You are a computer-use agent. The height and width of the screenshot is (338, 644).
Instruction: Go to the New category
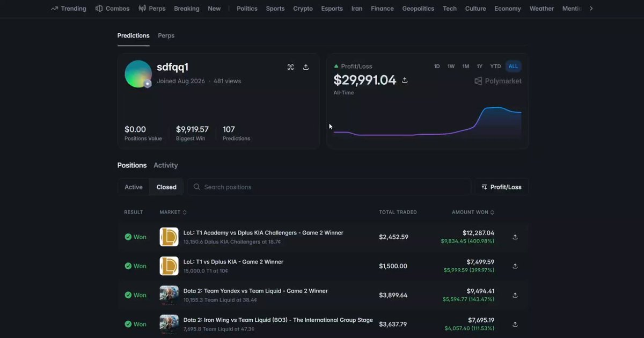(214, 9)
